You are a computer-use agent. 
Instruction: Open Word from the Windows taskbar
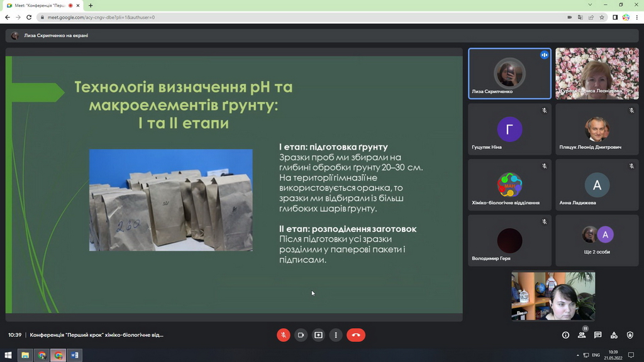[74, 355]
